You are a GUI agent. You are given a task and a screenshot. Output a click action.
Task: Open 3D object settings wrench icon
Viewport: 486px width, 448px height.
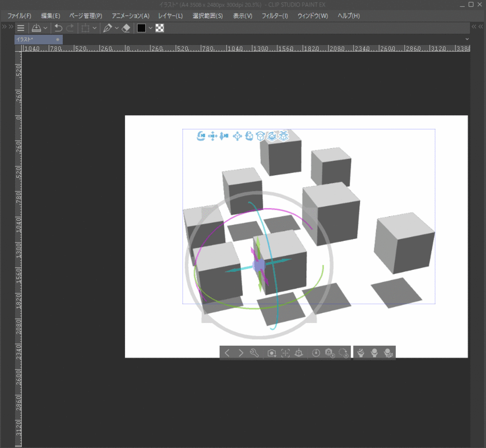pos(255,353)
